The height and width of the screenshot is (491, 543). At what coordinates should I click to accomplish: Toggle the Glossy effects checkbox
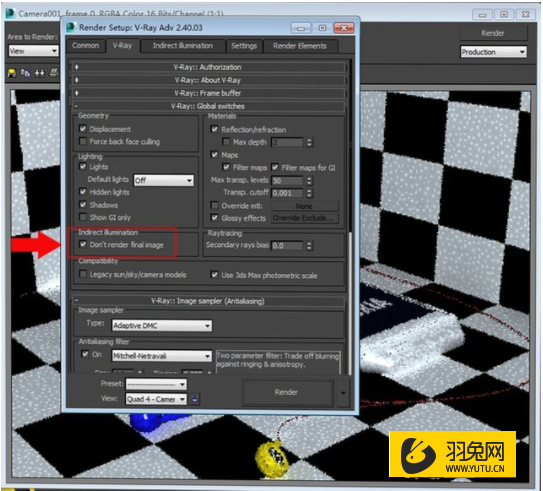point(214,218)
